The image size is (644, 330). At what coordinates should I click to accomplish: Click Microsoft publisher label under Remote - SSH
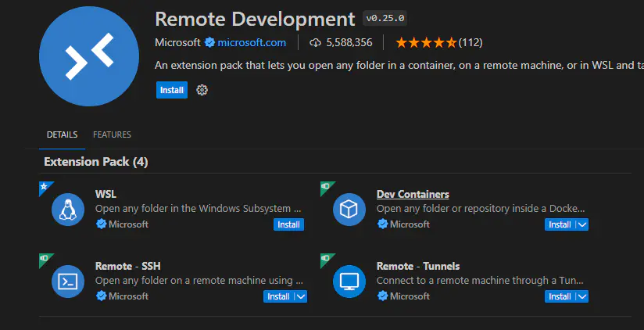coord(128,296)
